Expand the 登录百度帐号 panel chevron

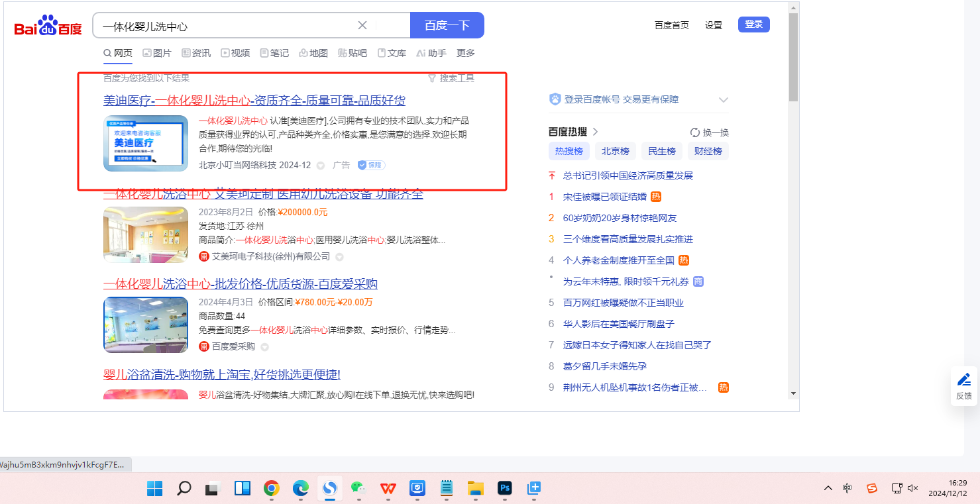(x=723, y=100)
